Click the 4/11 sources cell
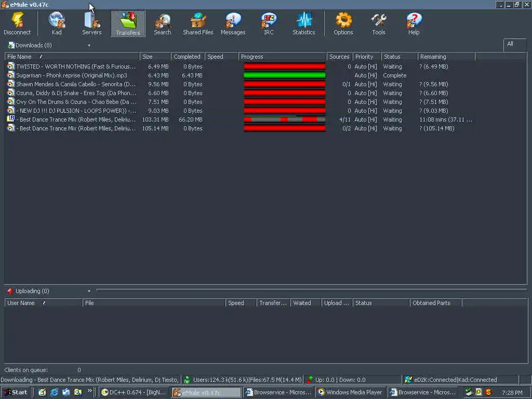The height and width of the screenshot is (399, 532). click(345, 119)
